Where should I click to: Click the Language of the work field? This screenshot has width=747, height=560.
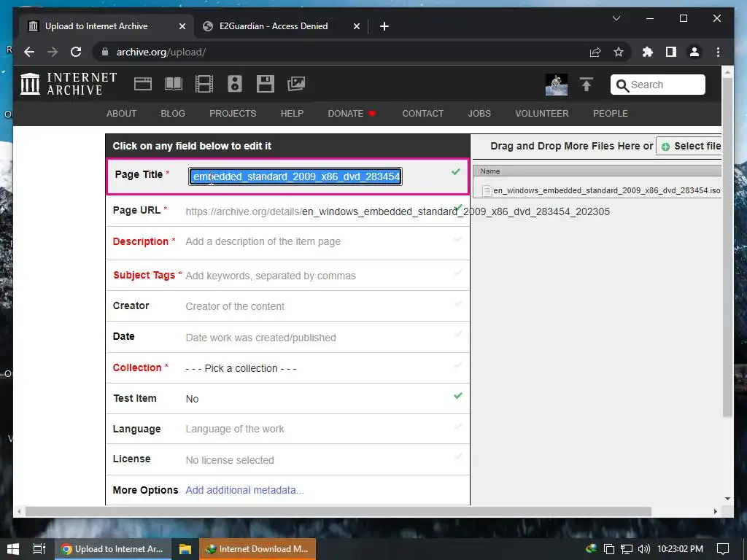click(234, 429)
